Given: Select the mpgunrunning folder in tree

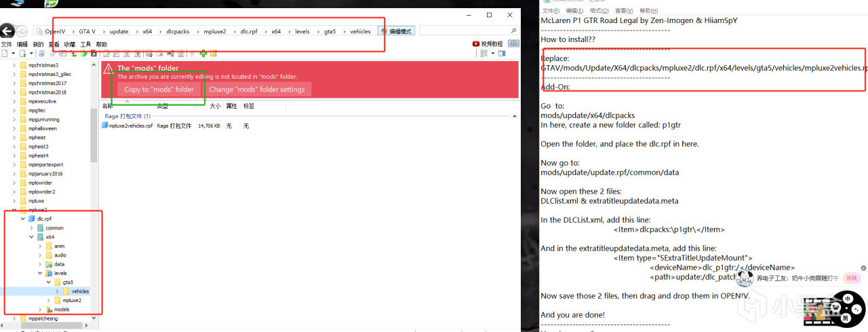Looking at the screenshot, I should (43, 119).
